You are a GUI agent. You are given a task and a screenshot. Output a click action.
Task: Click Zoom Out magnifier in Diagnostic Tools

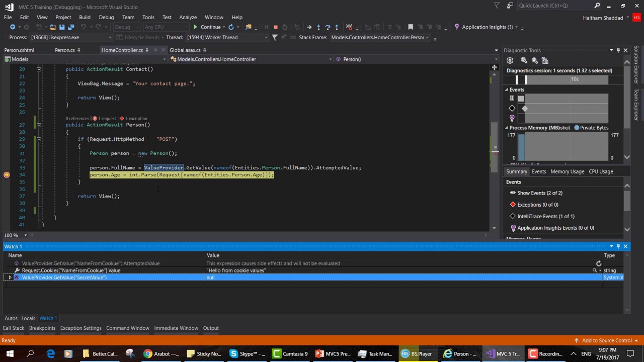535,60
